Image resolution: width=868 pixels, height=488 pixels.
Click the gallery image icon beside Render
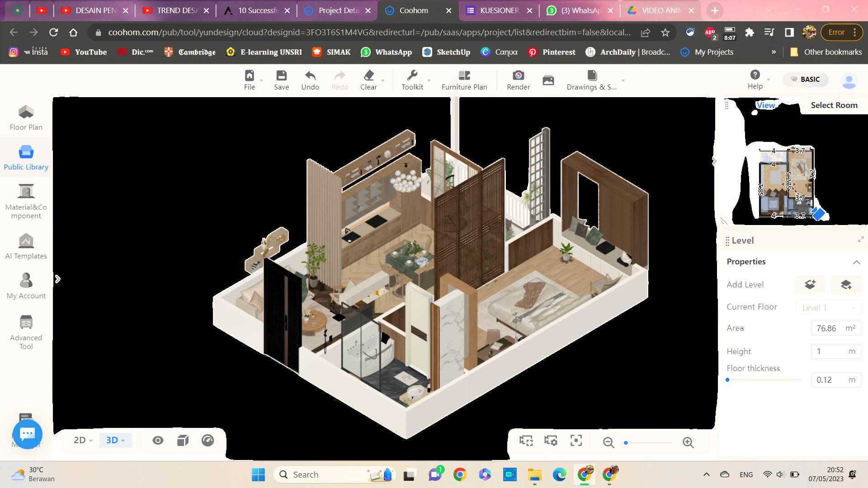pyautogui.click(x=548, y=80)
